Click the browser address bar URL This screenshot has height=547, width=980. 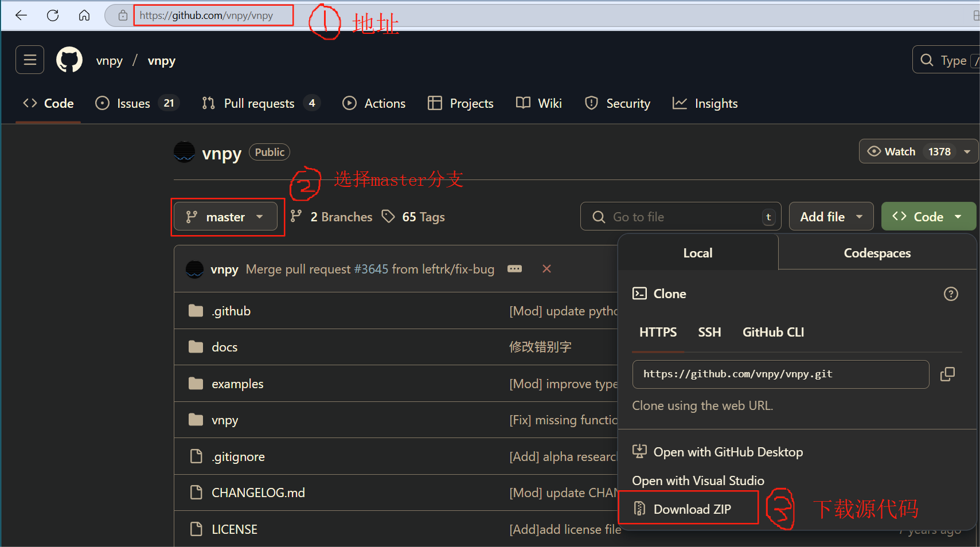[x=206, y=15]
